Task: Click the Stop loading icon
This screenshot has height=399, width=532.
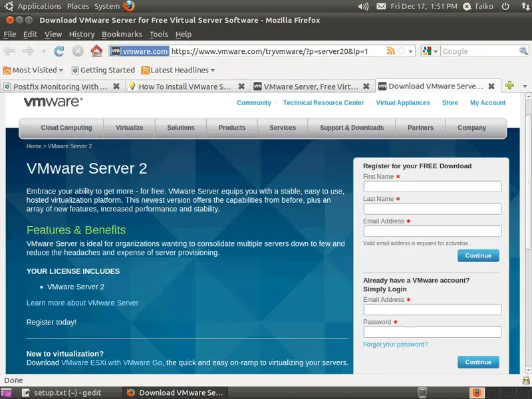Action: 78,51
